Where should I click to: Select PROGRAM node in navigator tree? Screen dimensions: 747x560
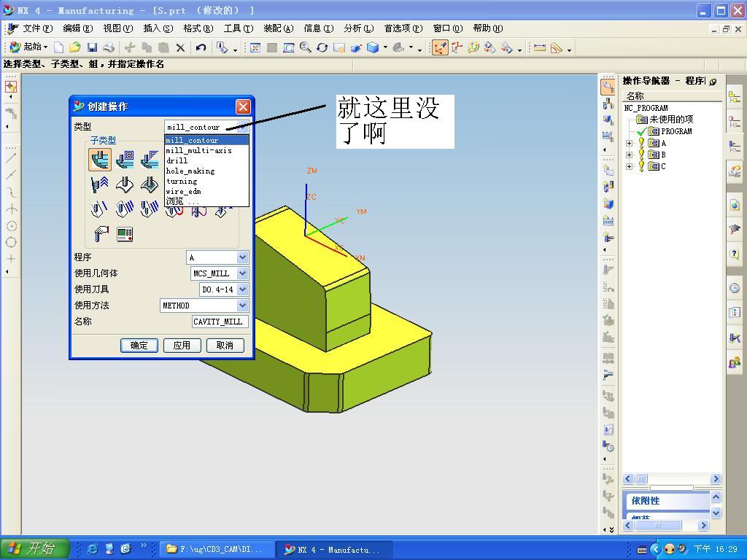[x=676, y=131]
